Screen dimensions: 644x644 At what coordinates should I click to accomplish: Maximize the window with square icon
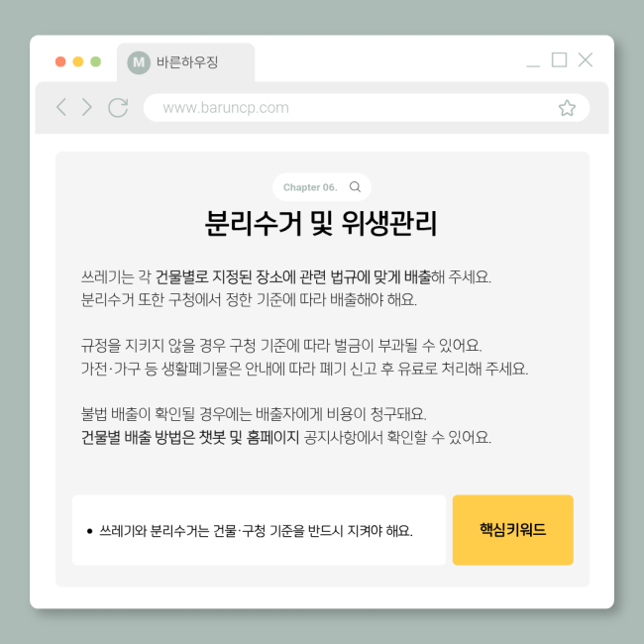(x=559, y=60)
